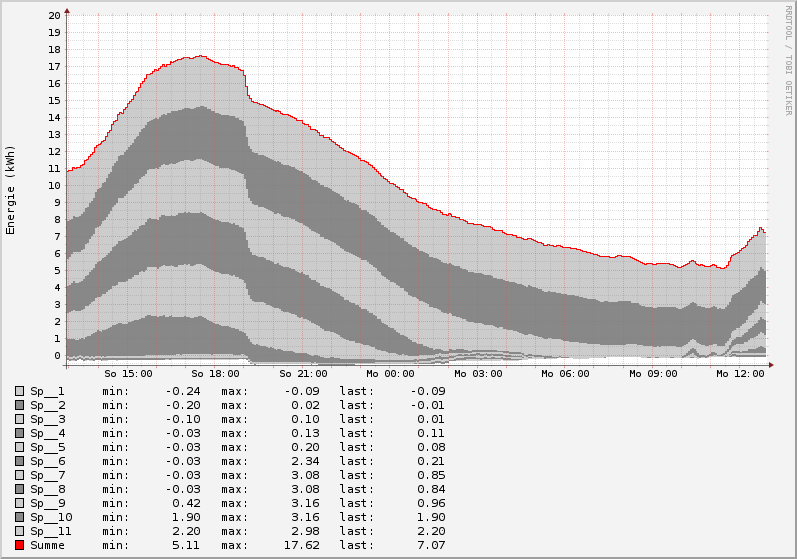Click the "Energie (kWh)" vertical axis title
The width and height of the screenshot is (797, 559).
[x=11, y=190]
